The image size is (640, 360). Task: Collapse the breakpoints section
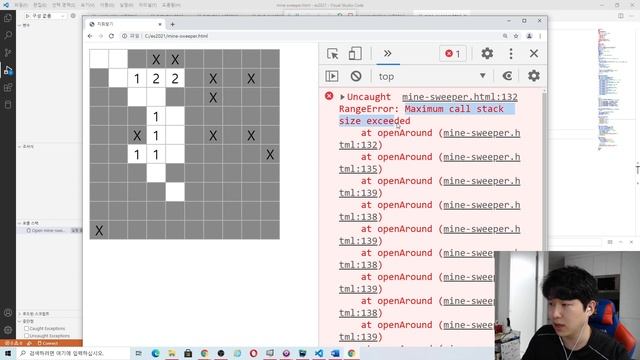coord(49,321)
